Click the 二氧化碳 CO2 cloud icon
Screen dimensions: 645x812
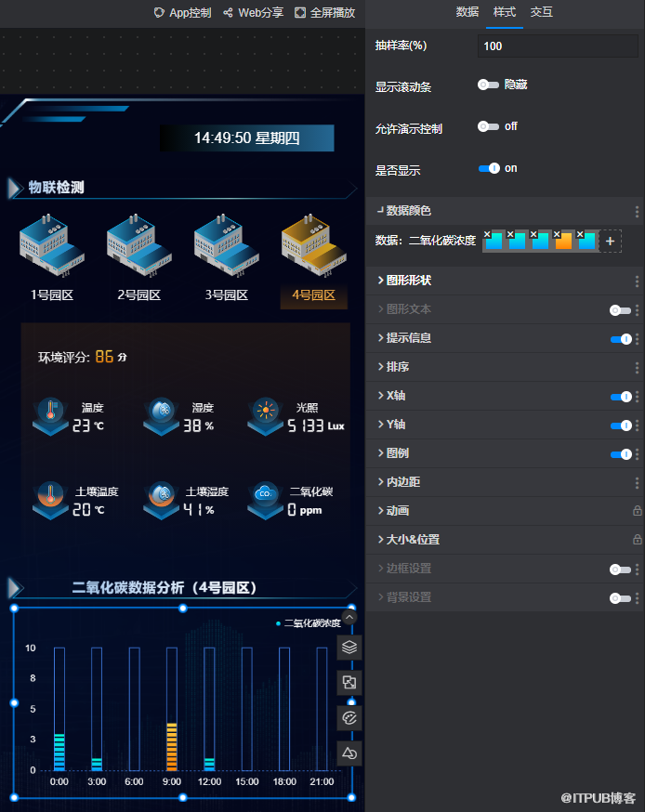pyautogui.click(x=266, y=500)
